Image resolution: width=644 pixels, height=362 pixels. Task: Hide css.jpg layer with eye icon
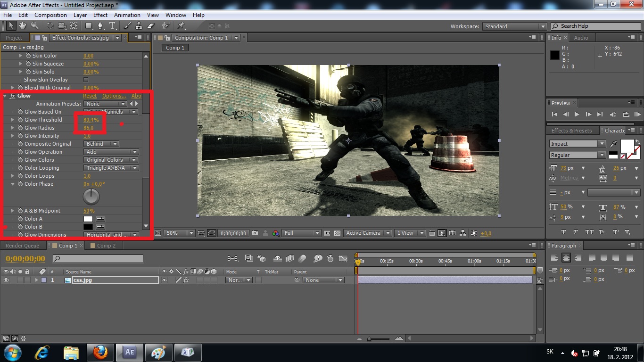pyautogui.click(x=7, y=280)
